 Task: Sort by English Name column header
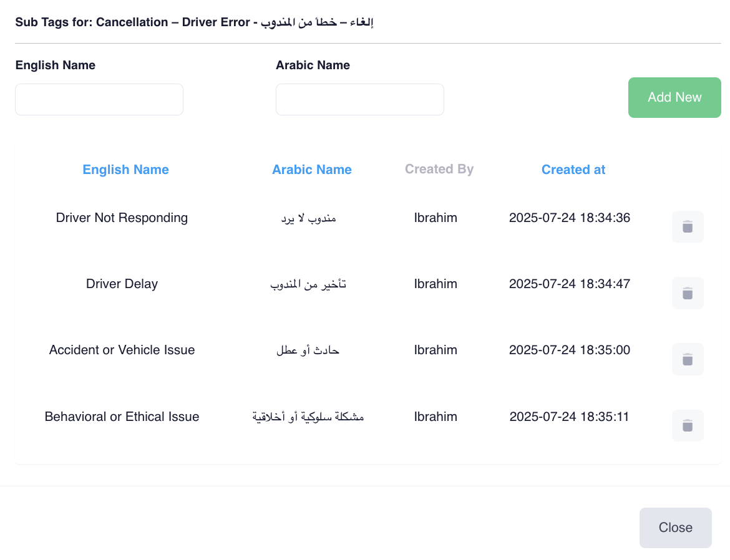tap(125, 170)
